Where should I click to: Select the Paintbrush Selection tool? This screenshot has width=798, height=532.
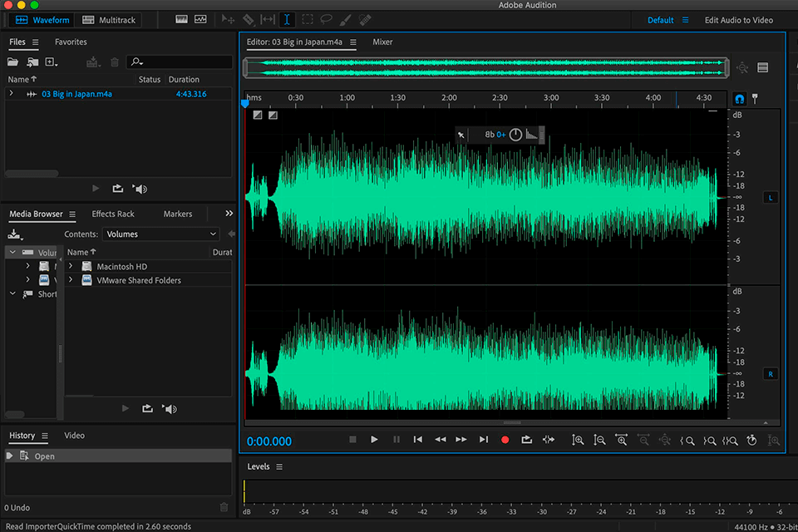pyautogui.click(x=345, y=20)
